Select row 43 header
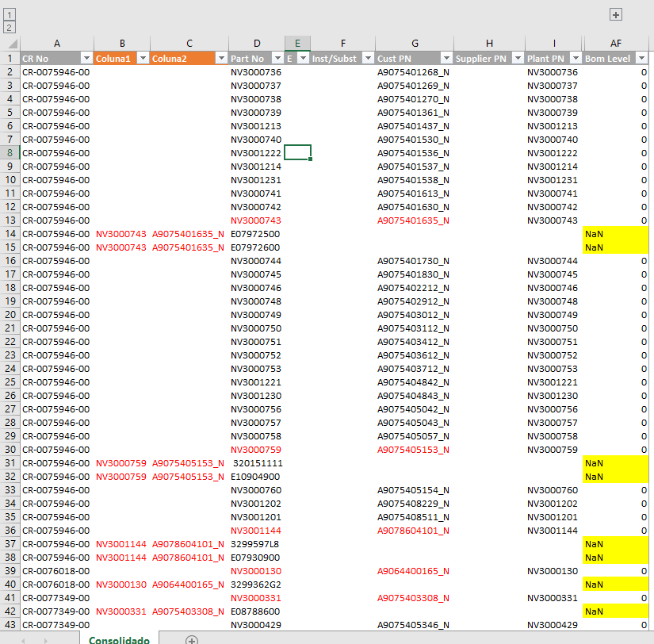Image resolution: width=654 pixels, height=644 pixels. pyautogui.click(x=10, y=625)
